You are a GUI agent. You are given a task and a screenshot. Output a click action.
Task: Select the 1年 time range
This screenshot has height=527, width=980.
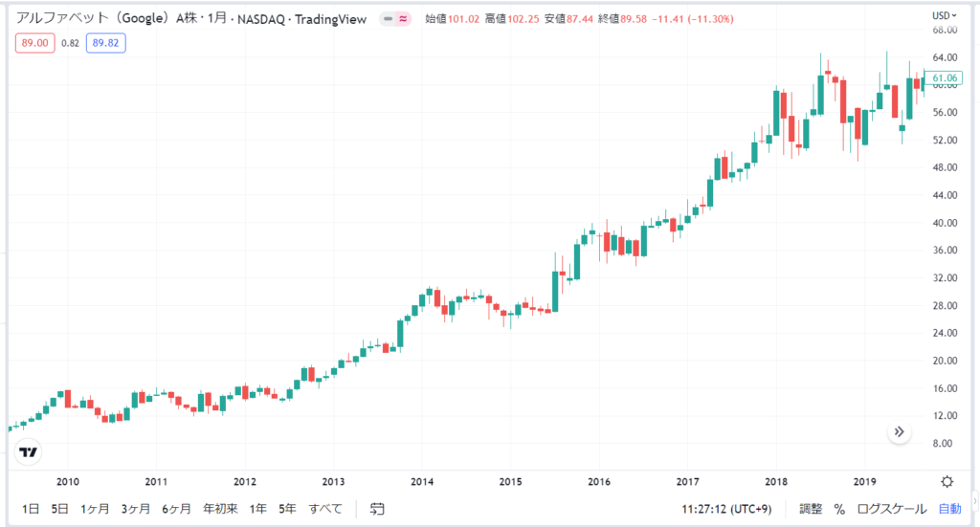[x=258, y=509]
